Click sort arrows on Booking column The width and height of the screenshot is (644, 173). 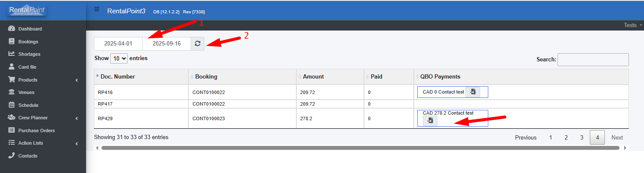[x=191, y=77]
